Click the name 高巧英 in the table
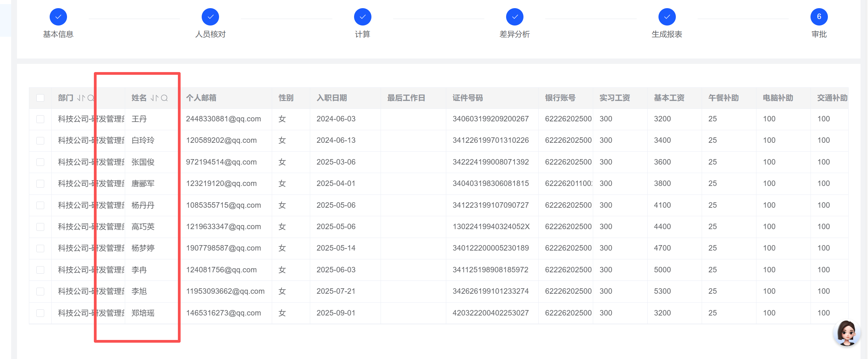 143,227
